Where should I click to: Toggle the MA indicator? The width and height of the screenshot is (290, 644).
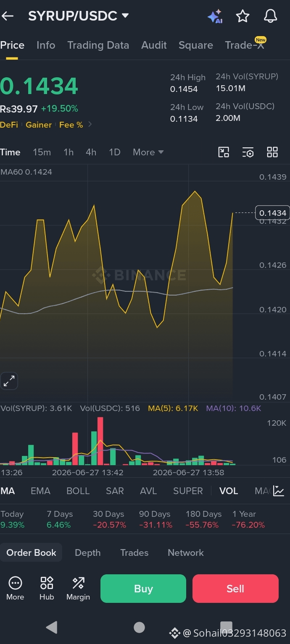point(8,491)
